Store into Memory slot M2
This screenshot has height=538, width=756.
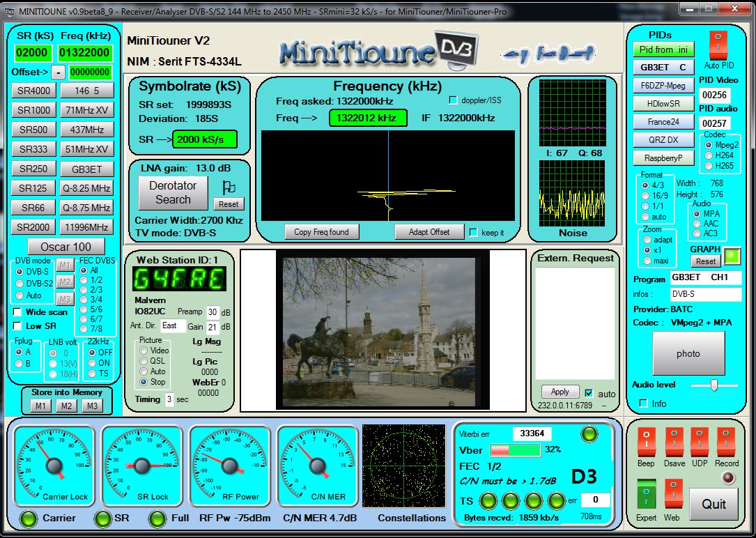pos(66,406)
